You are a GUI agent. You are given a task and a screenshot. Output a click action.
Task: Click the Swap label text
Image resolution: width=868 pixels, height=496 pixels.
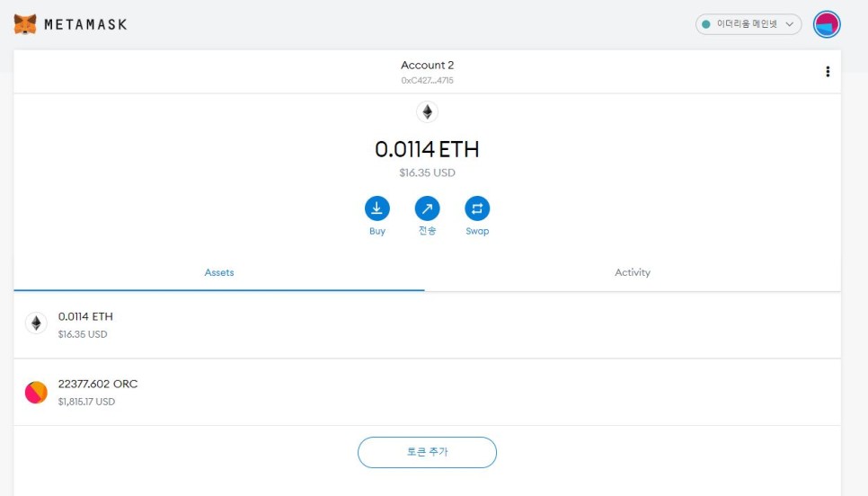click(x=477, y=232)
